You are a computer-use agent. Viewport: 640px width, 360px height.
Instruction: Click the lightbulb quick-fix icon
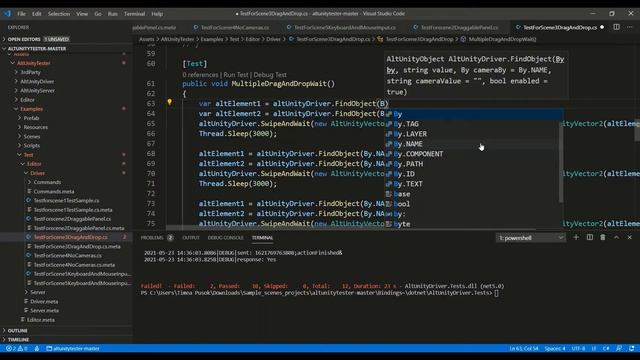169,102
